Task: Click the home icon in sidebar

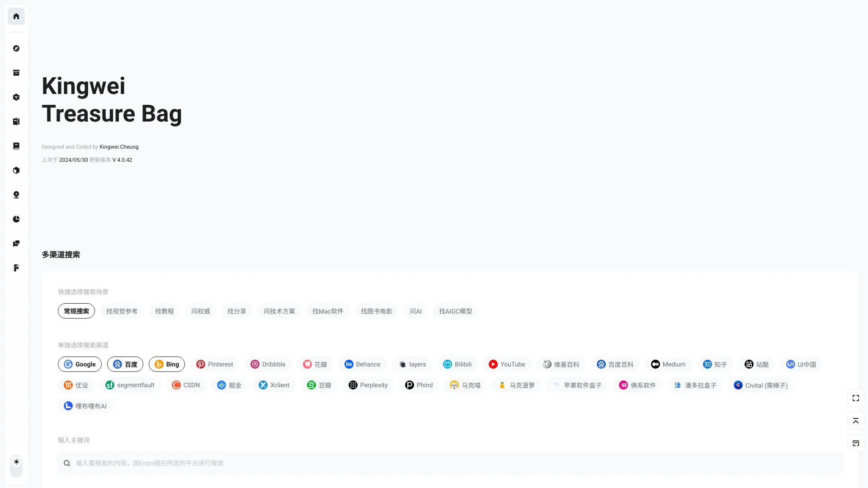Action: point(16,16)
